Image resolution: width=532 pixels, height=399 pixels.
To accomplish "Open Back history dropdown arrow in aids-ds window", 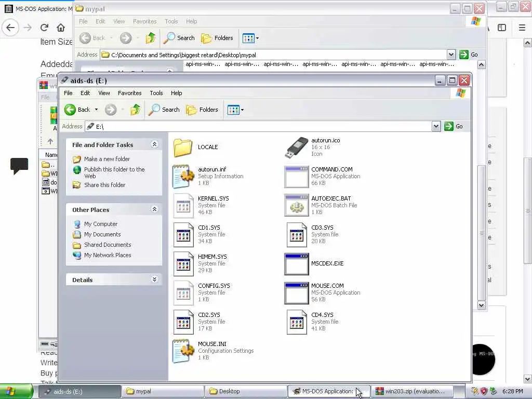I will [x=96, y=110].
